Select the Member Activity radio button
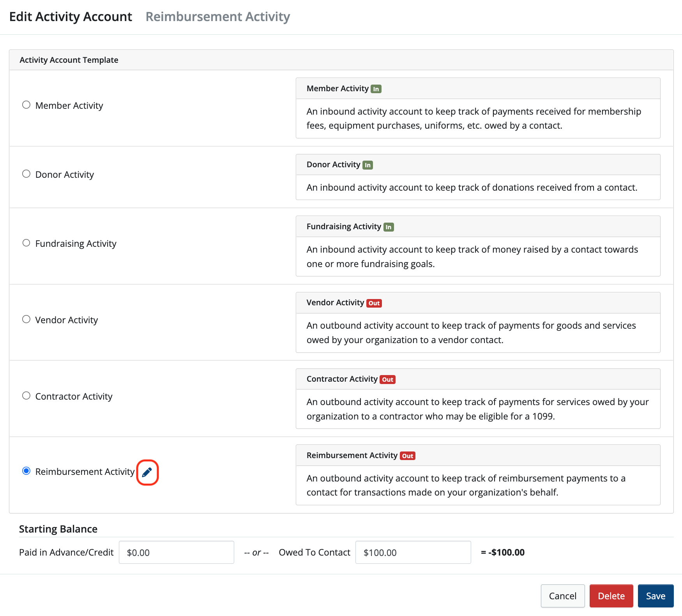 click(26, 105)
